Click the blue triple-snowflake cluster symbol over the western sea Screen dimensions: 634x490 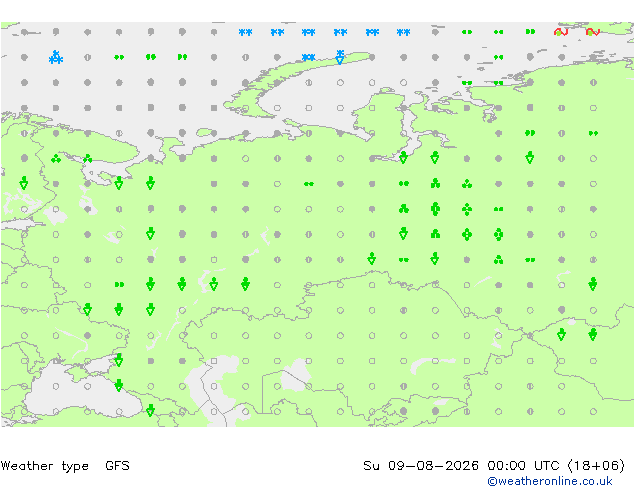click(56, 57)
